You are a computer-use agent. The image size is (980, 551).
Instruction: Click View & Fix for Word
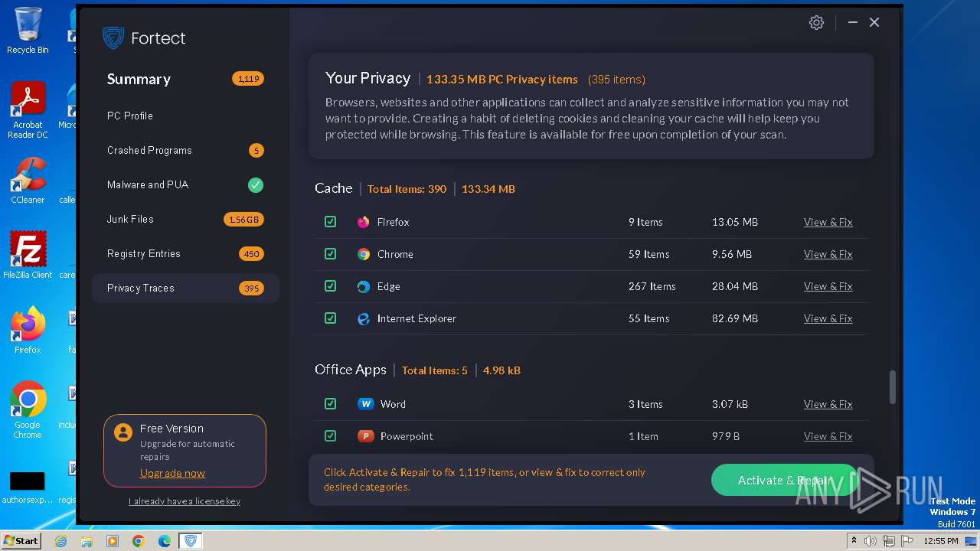828,404
